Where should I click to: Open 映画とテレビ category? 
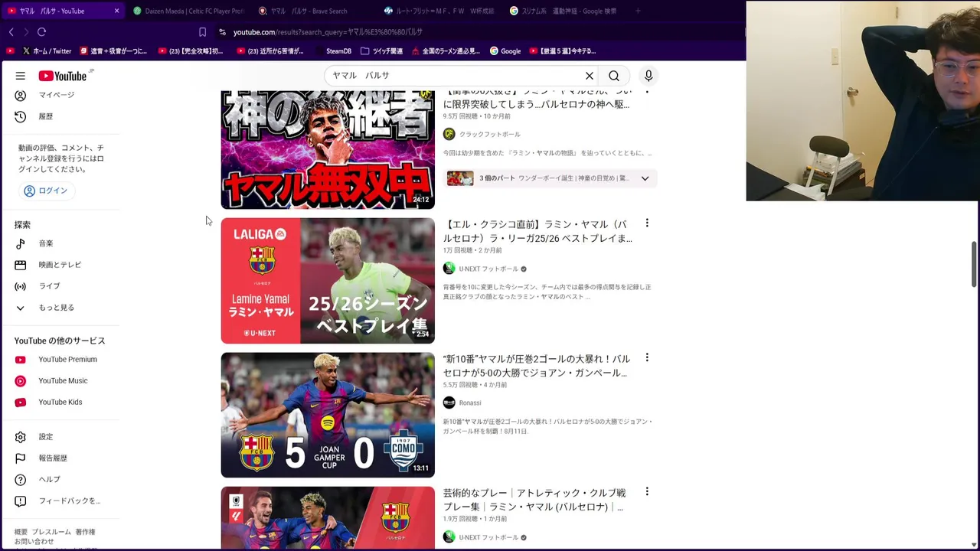coord(61,265)
